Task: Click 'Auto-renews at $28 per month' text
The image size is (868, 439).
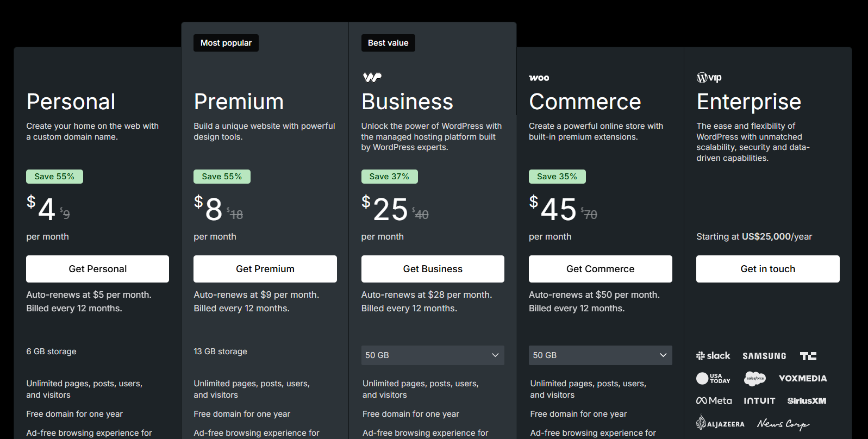Action: [x=427, y=294]
